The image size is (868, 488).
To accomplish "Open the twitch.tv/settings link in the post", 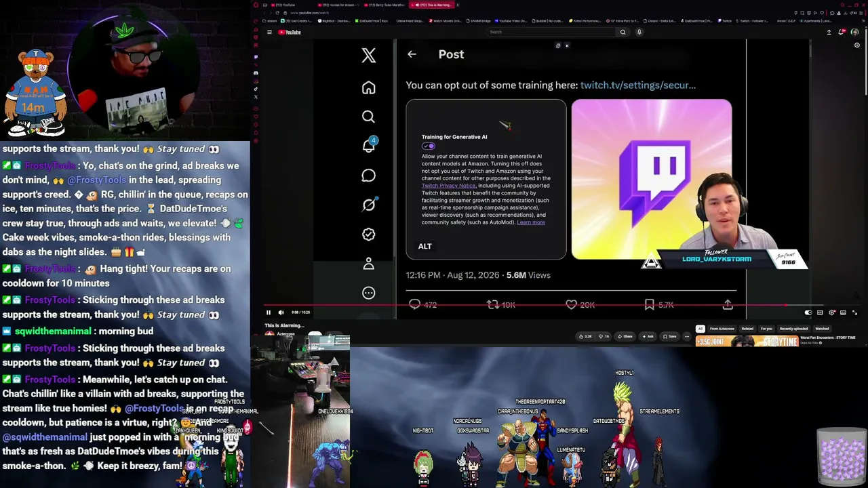I will pyautogui.click(x=638, y=85).
